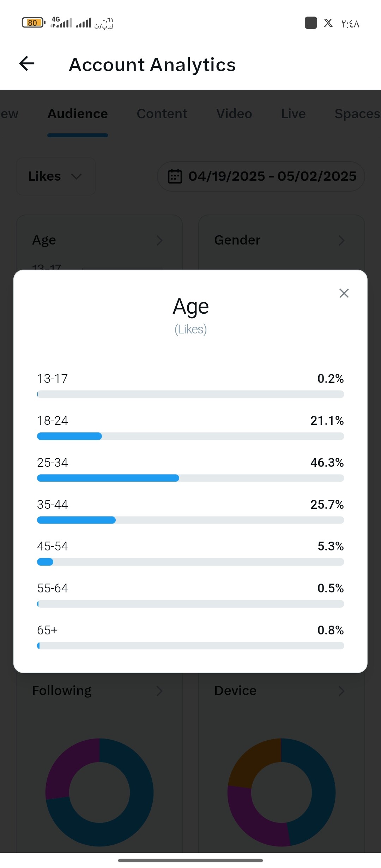Expand the Gender card chevron
The height and width of the screenshot is (868, 381).
(341, 241)
